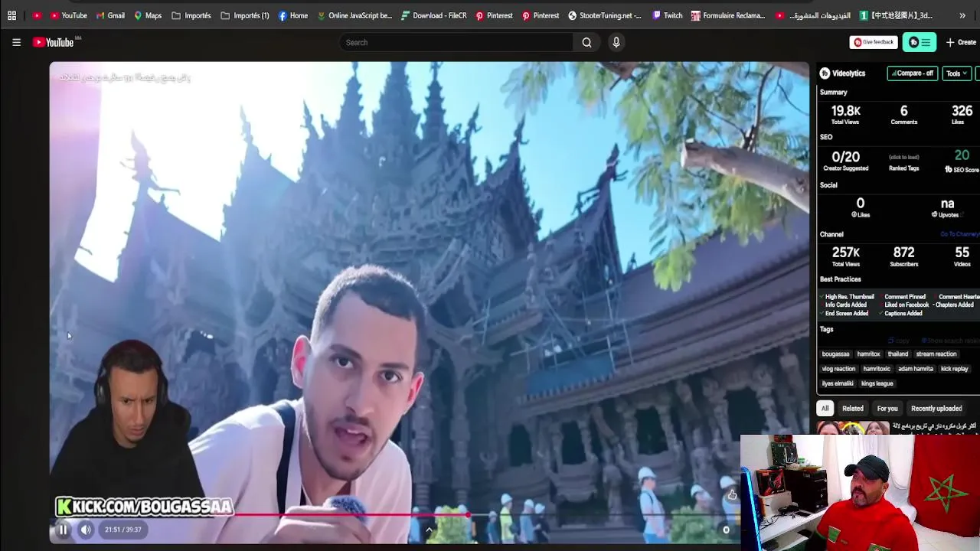Click the Videolytics logo icon
Viewport: 980px width, 551px height.
coord(825,73)
